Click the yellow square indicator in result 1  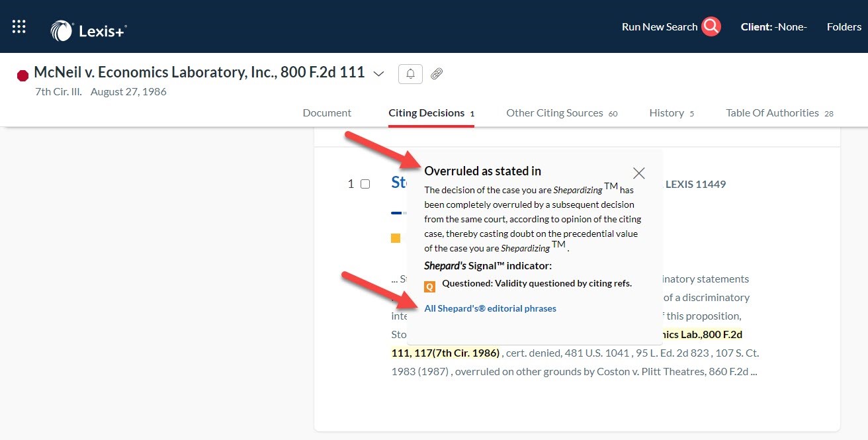click(396, 238)
